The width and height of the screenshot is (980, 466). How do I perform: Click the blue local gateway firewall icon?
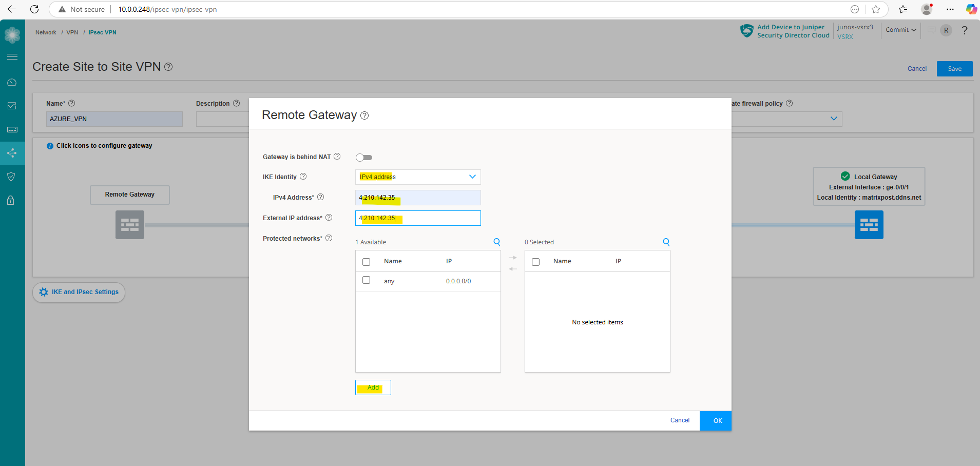click(869, 225)
